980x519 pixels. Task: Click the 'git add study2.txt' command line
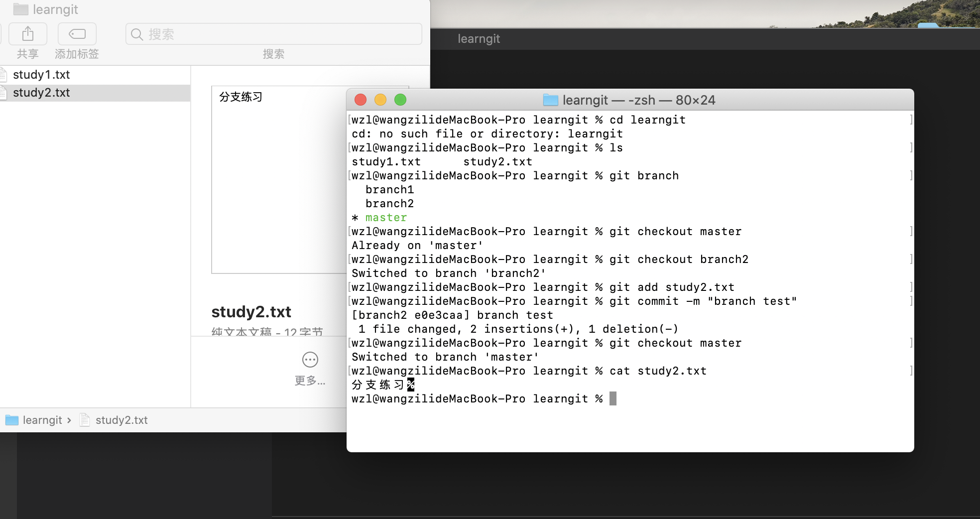[543, 287]
